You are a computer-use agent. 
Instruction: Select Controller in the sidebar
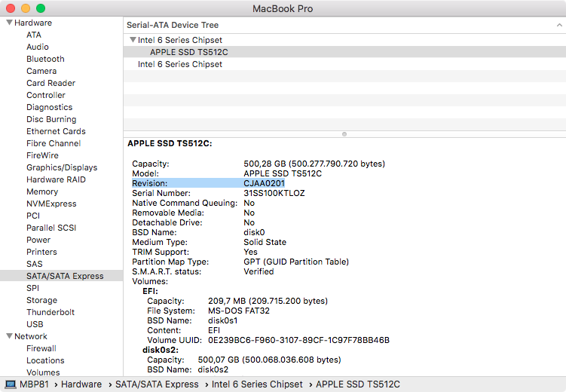coord(46,95)
